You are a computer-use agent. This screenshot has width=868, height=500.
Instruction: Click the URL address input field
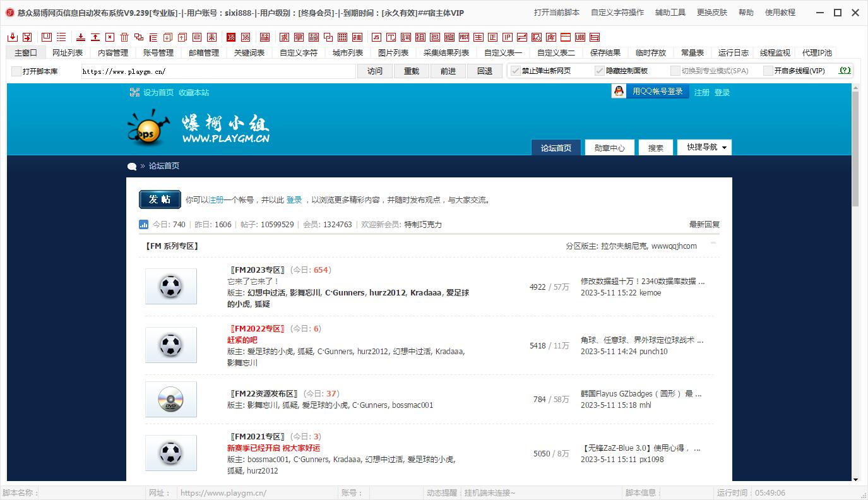218,71
